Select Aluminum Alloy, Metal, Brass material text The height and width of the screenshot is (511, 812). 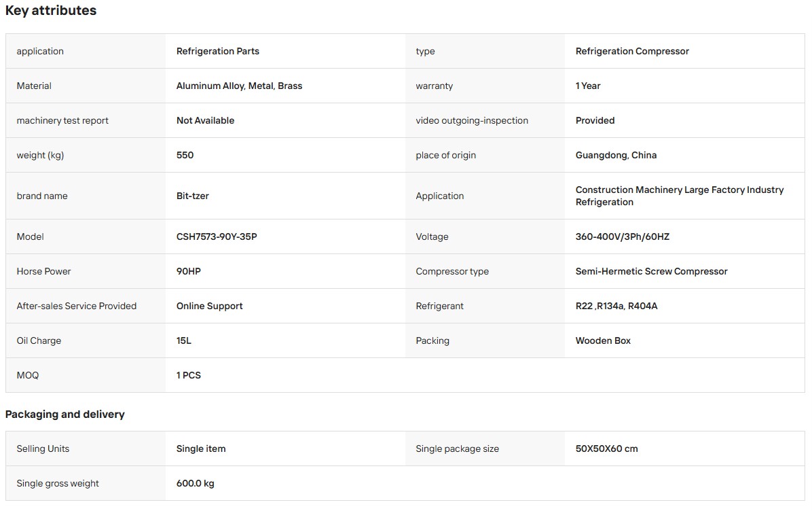(239, 86)
